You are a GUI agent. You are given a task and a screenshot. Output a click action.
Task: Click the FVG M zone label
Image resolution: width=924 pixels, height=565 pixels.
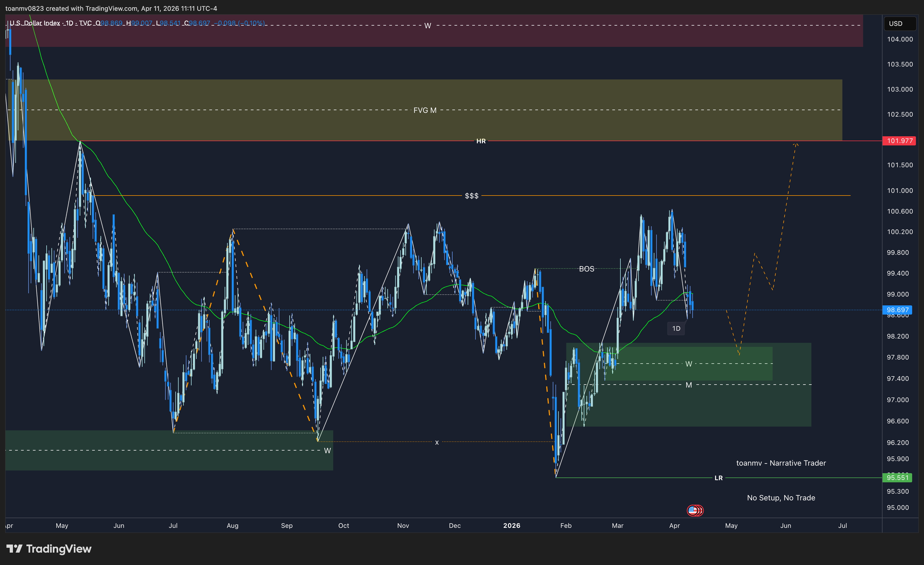pyautogui.click(x=425, y=110)
